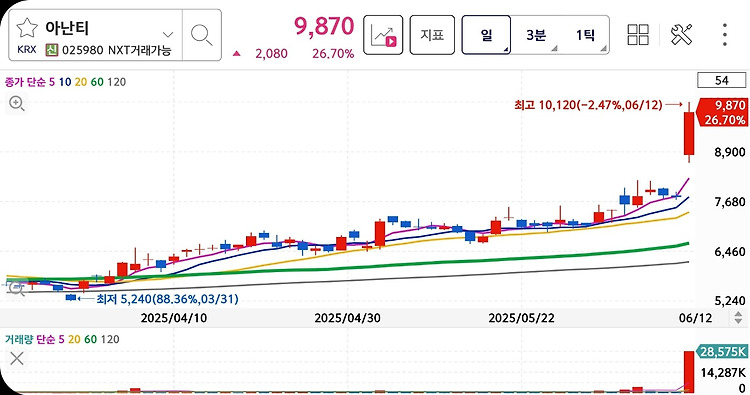750x395 pixels.
Task: Click the 2025/04/10 date axis label
Action: (174, 318)
